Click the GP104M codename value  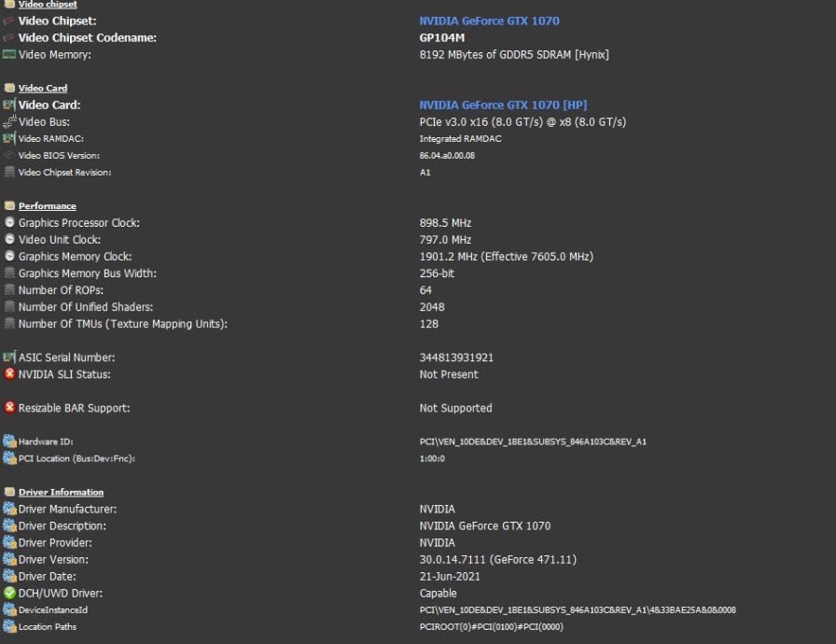[x=442, y=37]
